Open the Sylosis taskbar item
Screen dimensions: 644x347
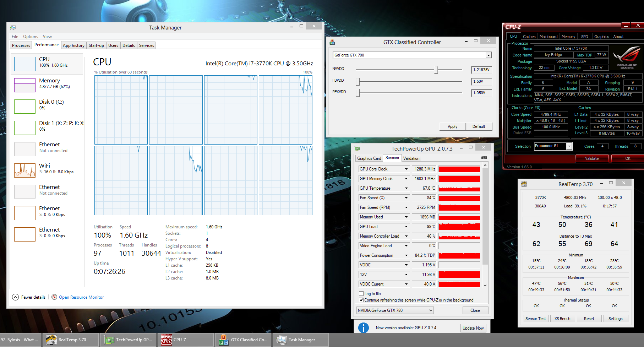click(21, 340)
